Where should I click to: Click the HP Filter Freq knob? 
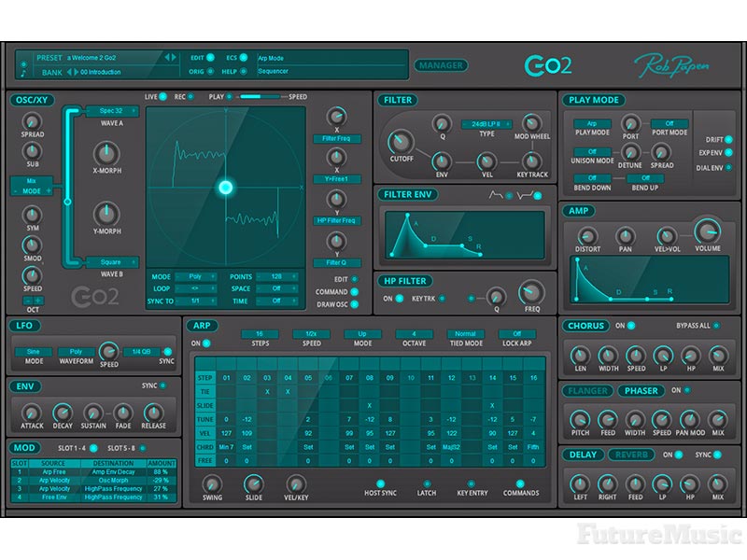[x=531, y=292]
